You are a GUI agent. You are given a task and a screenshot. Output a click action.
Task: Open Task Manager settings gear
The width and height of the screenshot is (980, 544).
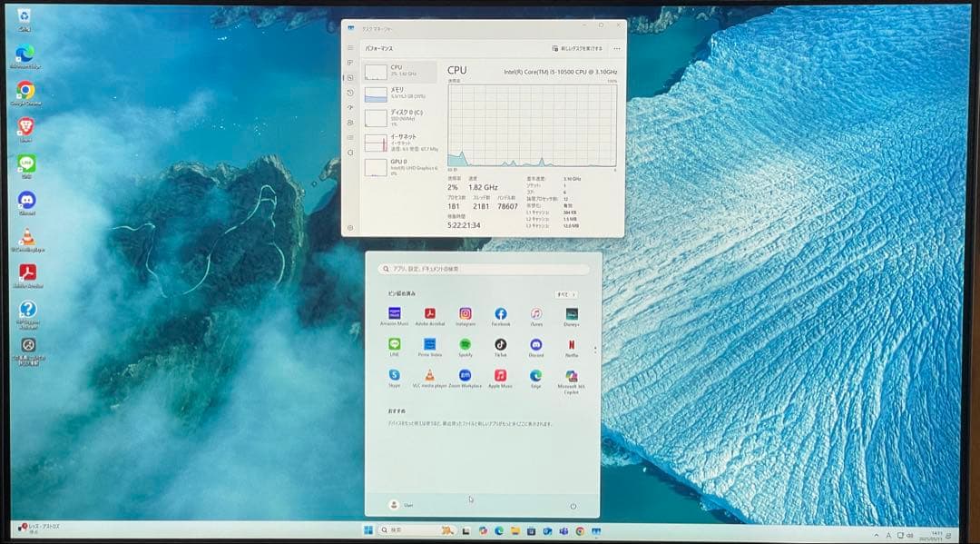click(350, 227)
